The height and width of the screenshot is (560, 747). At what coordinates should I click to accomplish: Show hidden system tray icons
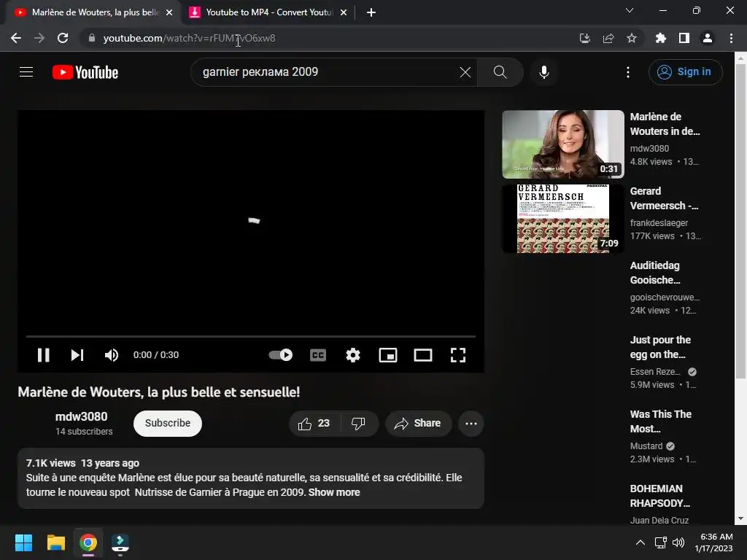(640, 542)
